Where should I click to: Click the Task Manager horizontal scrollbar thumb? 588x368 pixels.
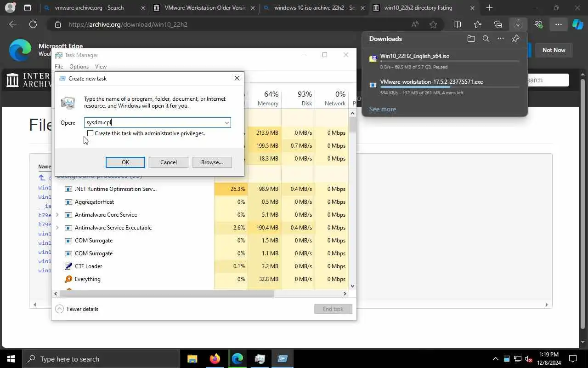(x=167, y=293)
